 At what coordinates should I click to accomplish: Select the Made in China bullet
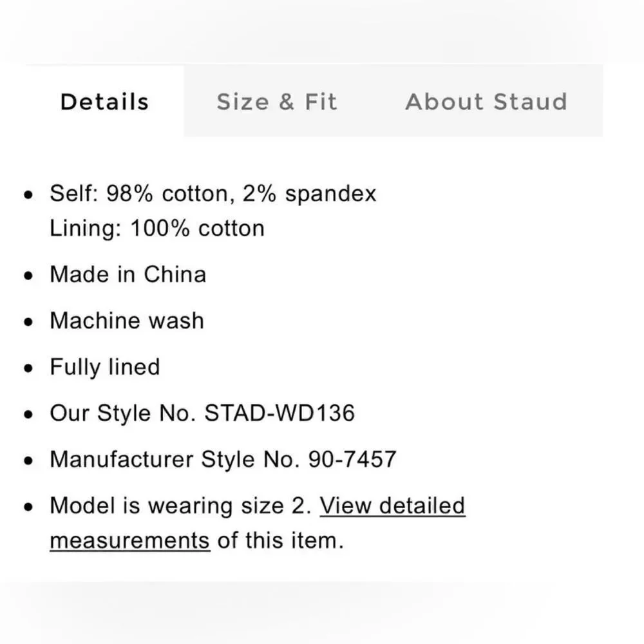coord(128,274)
